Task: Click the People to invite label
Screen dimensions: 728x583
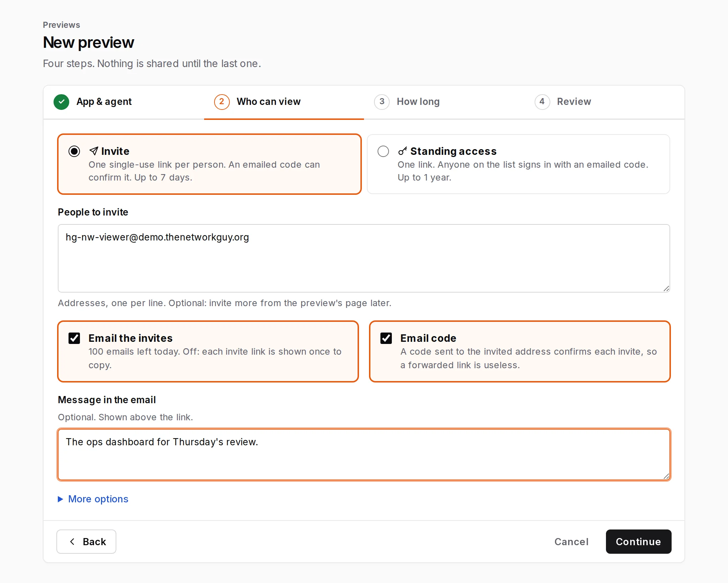Action: click(x=93, y=212)
